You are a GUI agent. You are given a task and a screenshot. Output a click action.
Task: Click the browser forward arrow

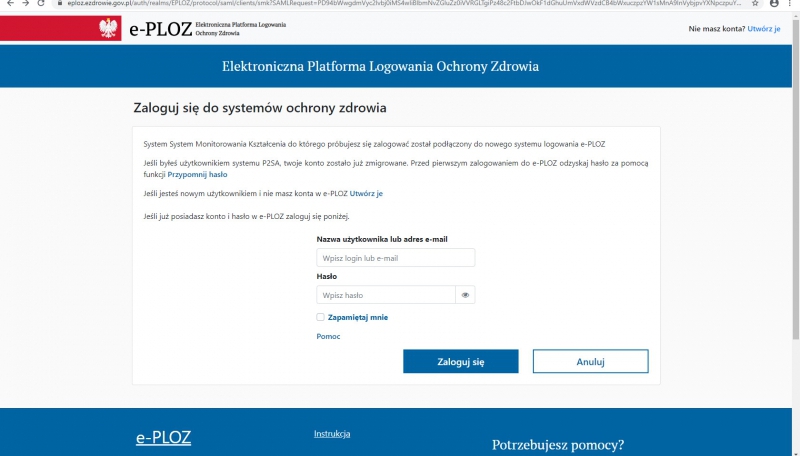pos(26,4)
